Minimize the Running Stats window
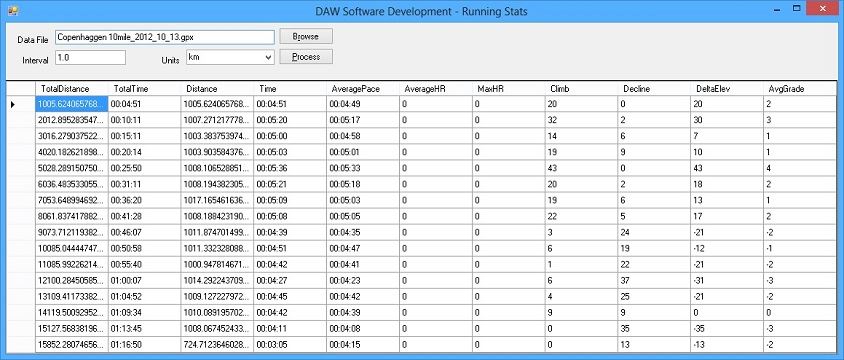 click(x=778, y=8)
